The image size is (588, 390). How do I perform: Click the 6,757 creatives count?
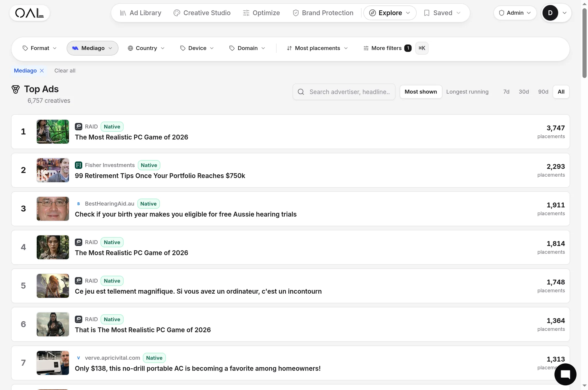[49, 101]
